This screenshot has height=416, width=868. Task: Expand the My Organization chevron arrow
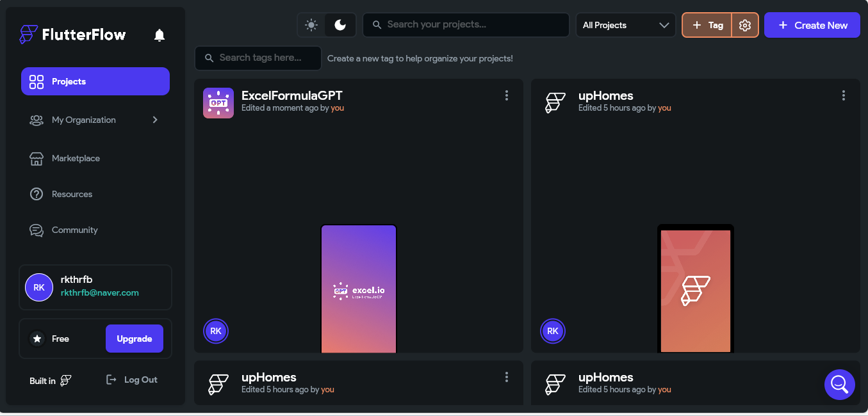pyautogui.click(x=155, y=120)
